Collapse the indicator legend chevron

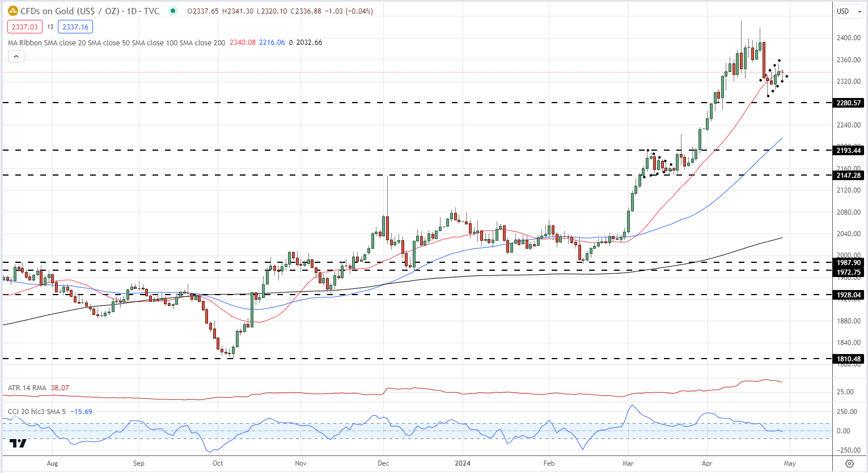tap(16, 56)
